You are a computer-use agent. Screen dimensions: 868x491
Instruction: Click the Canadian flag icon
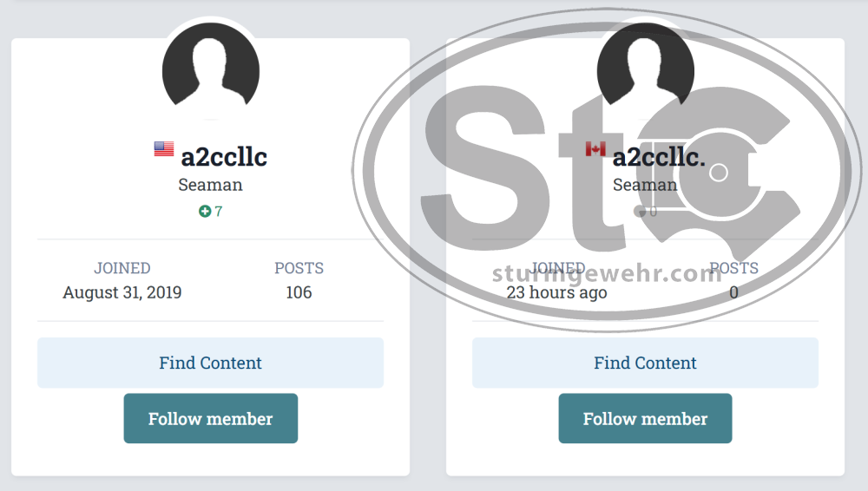595,149
